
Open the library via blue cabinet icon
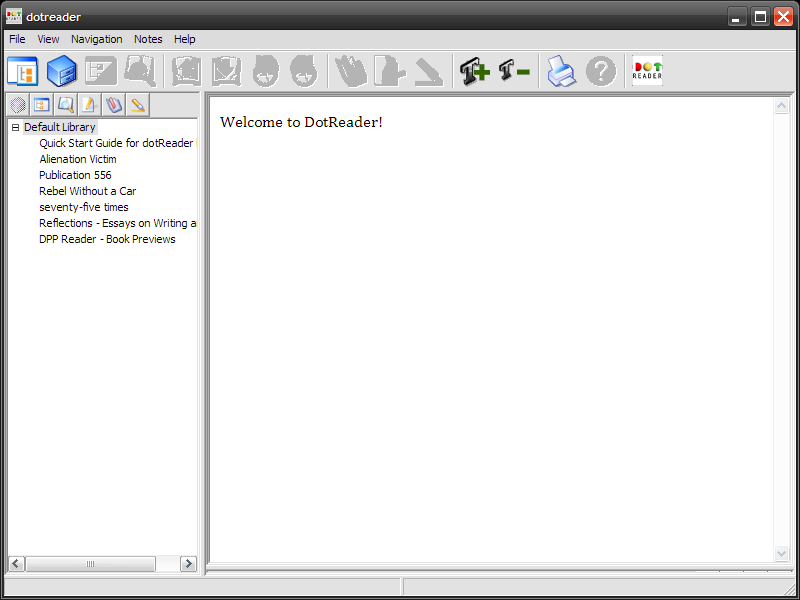click(62, 71)
